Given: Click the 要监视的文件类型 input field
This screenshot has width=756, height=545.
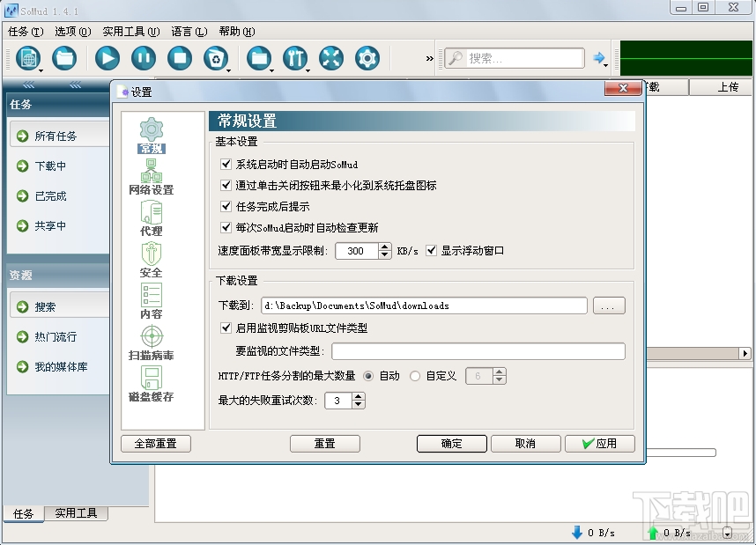Looking at the screenshot, I should tap(478, 351).
